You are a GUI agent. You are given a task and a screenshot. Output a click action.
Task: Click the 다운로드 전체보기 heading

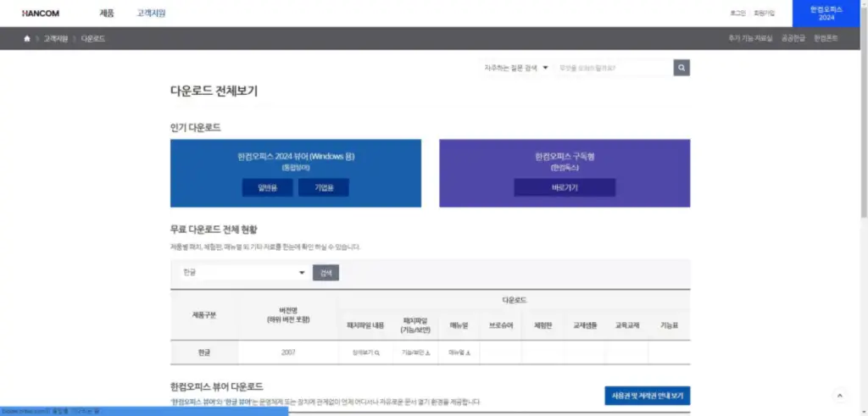214,92
